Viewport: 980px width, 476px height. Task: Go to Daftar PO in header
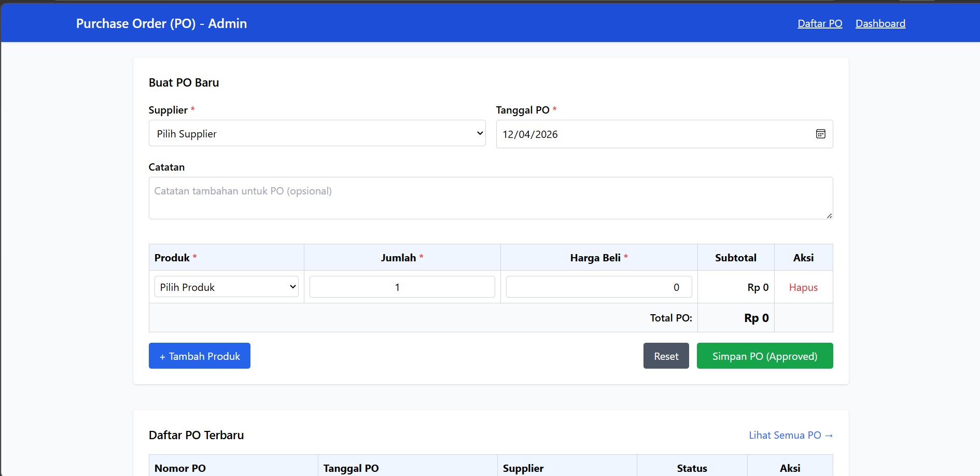click(819, 24)
